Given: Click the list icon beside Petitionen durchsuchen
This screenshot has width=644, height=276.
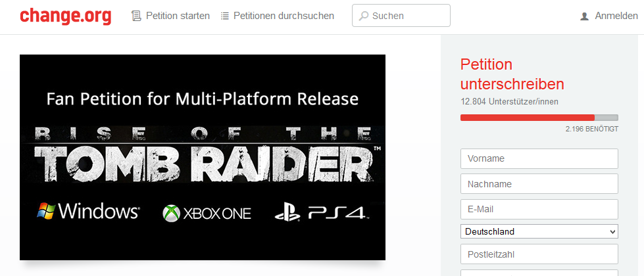Looking at the screenshot, I should (225, 16).
